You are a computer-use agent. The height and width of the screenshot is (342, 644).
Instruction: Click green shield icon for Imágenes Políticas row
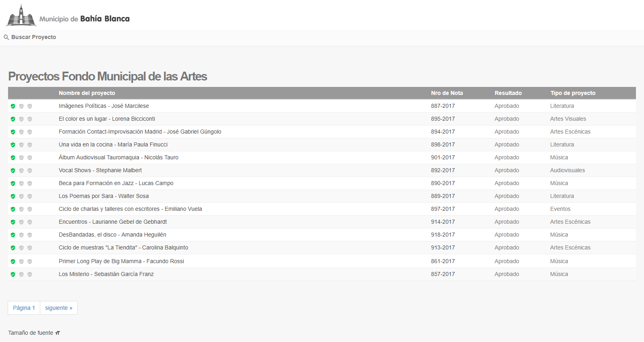click(13, 106)
